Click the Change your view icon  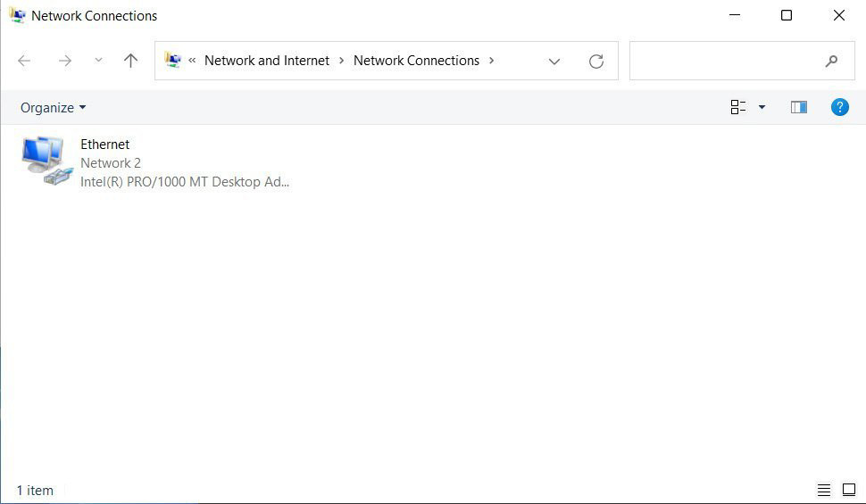coord(738,107)
